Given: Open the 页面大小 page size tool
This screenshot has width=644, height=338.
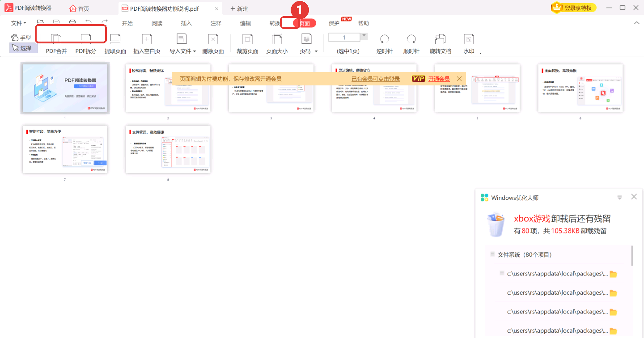Looking at the screenshot, I should pos(277,44).
